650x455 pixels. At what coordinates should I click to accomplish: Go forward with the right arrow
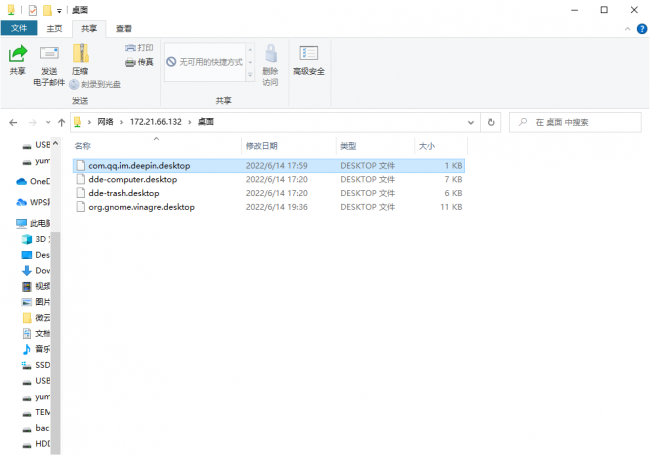click(x=32, y=122)
